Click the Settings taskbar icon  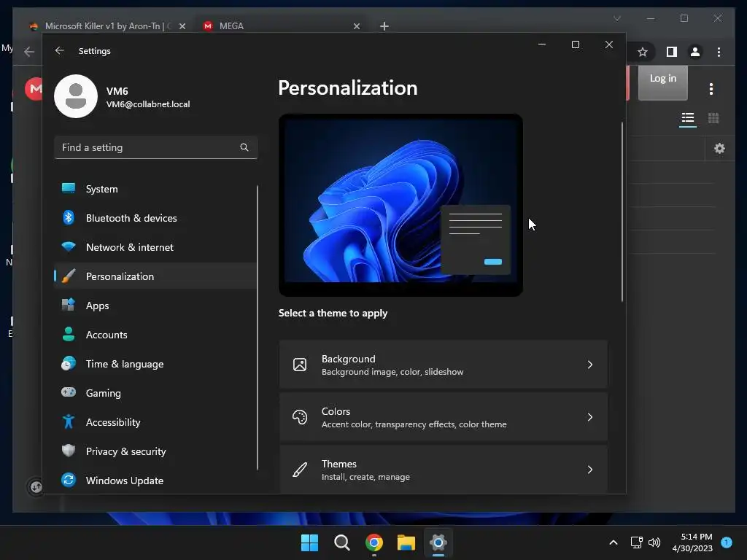coord(438,542)
